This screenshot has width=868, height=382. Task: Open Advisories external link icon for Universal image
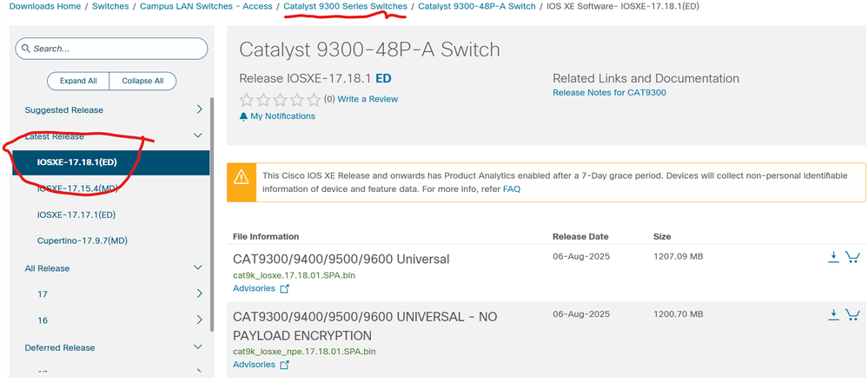(284, 288)
